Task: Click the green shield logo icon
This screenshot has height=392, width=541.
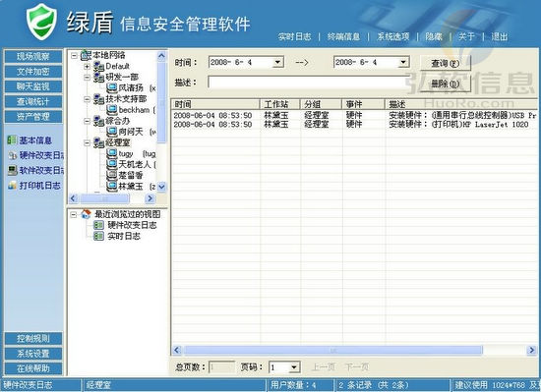Action: point(41,22)
